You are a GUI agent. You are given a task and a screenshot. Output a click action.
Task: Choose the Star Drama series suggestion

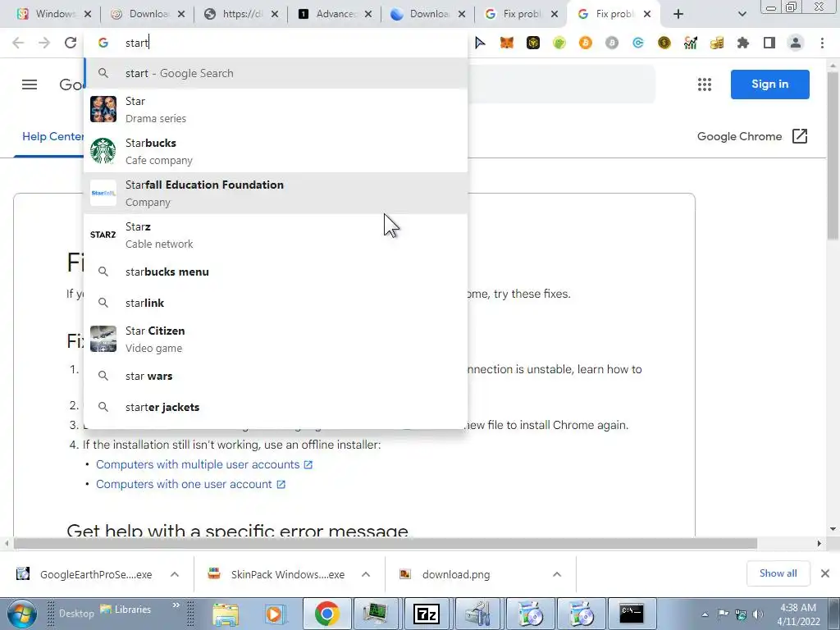[x=276, y=109]
